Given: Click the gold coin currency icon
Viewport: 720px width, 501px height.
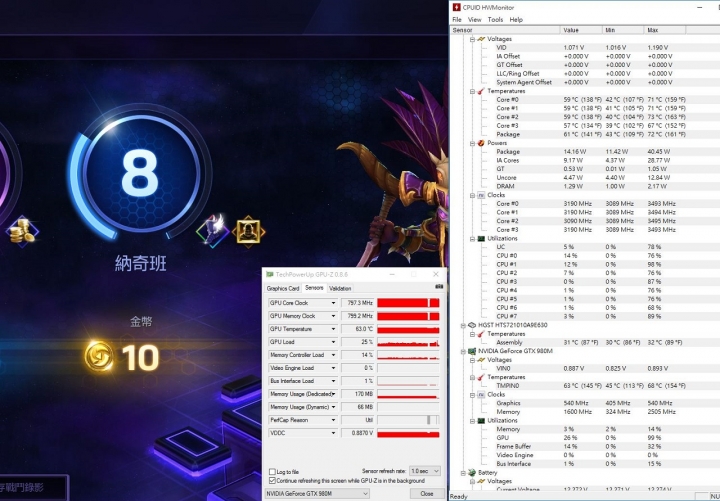Looking at the screenshot, I should click(x=99, y=356).
